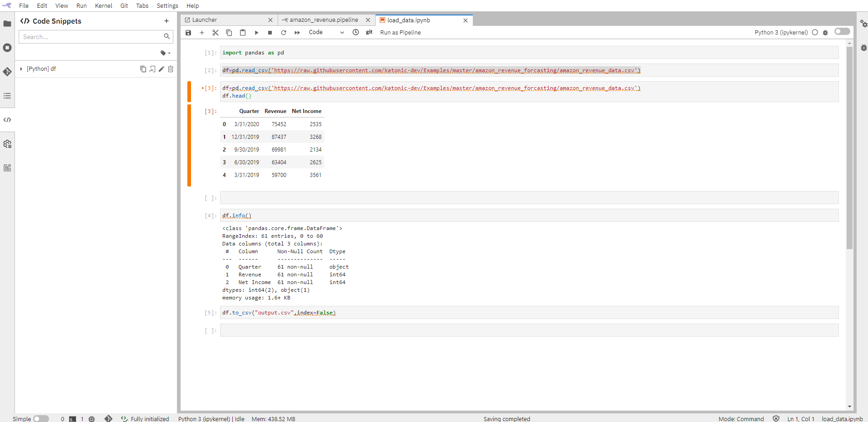Select the empty cell below the table
This screenshot has width=868, height=422.
click(529, 198)
